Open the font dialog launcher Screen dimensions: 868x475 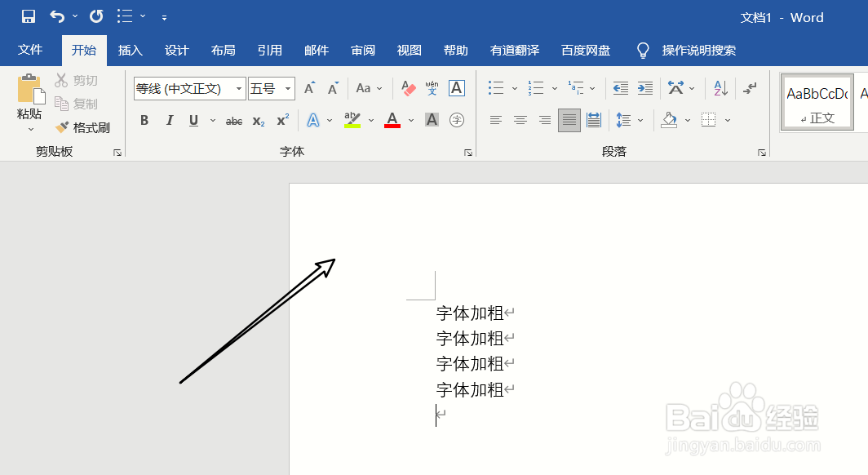pos(468,153)
